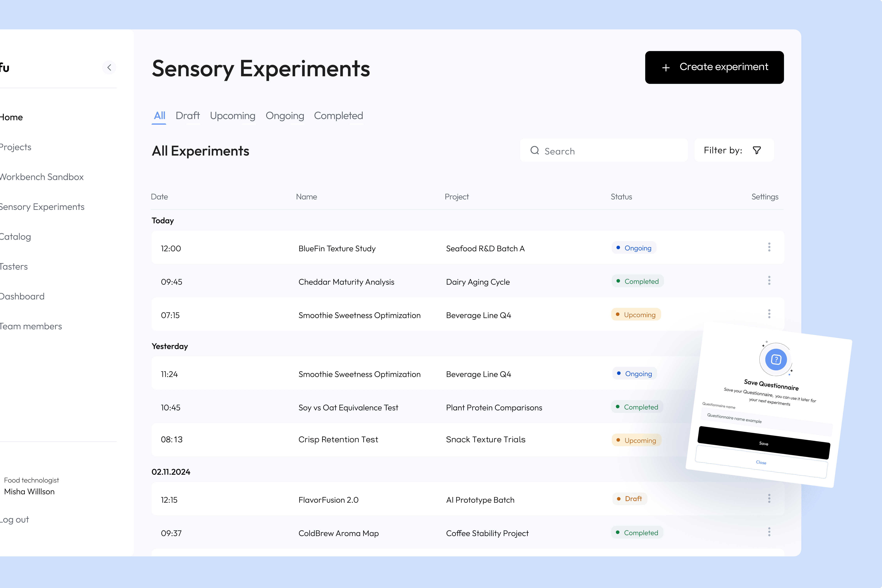The width and height of the screenshot is (882, 588).
Task: Click the question mark questionnaire icon
Action: pyautogui.click(x=776, y=360)
